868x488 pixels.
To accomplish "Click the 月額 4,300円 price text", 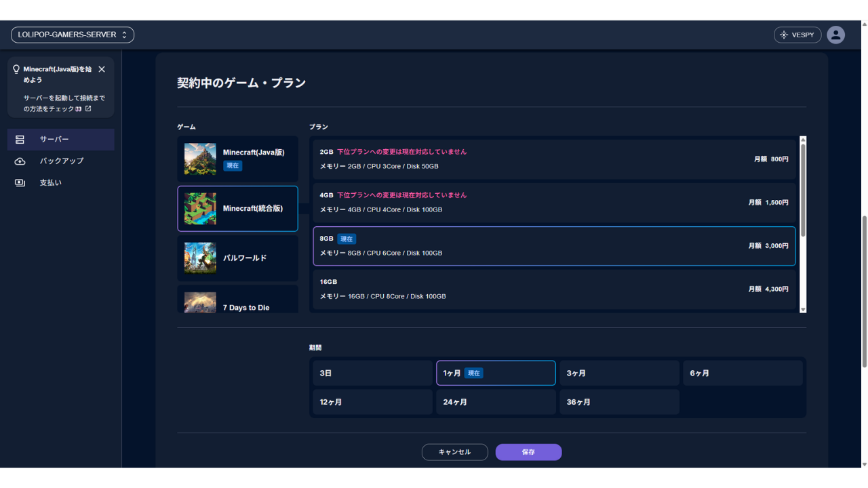I will (x=768, y=289).
